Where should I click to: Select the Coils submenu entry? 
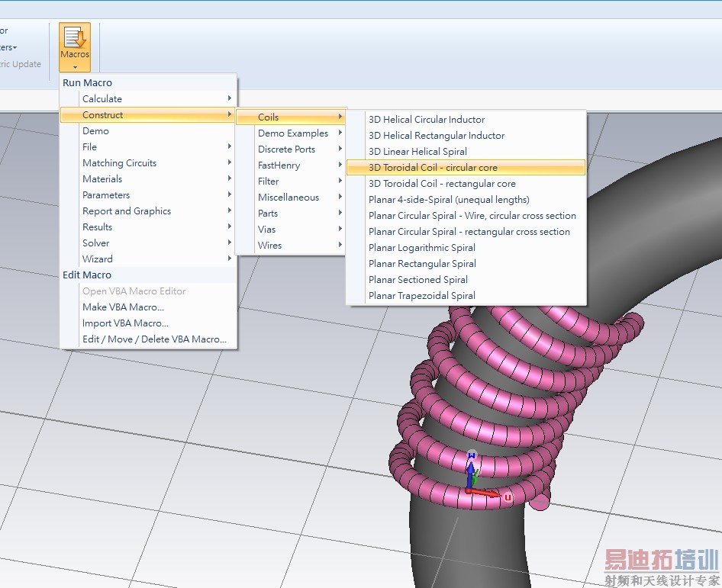point(290,117)
